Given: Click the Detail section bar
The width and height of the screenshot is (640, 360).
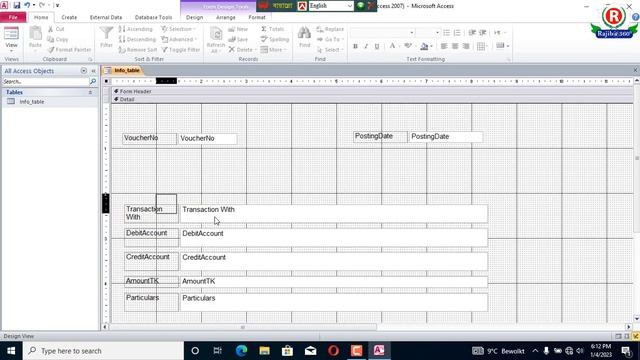Looking at the screenshot, I should coord(371,99).
